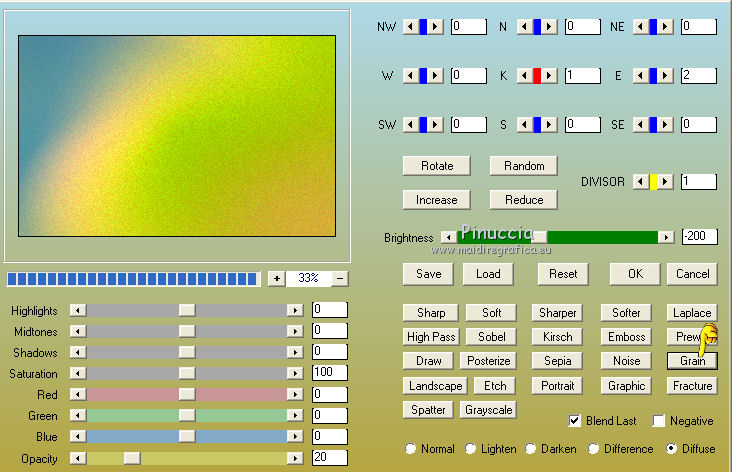This screenshot has height=472, width=732.
Task: Apply the Sepia preset
Action: [557, 361]
